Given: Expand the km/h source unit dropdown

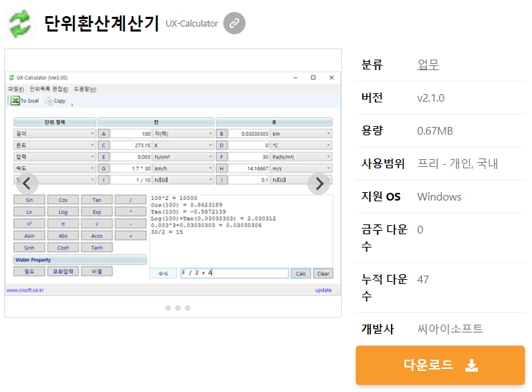Looking at the screenshot, I should click(183, 168).
